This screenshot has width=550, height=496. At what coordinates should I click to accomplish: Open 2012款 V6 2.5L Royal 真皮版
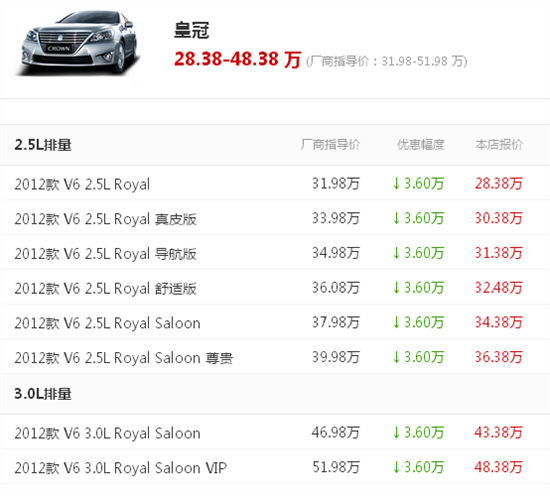105,219
